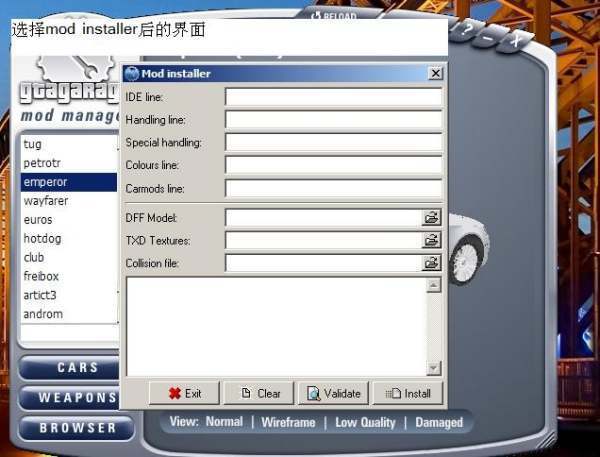
Task: Switch view to Low Quality
Action: [365, 422]
